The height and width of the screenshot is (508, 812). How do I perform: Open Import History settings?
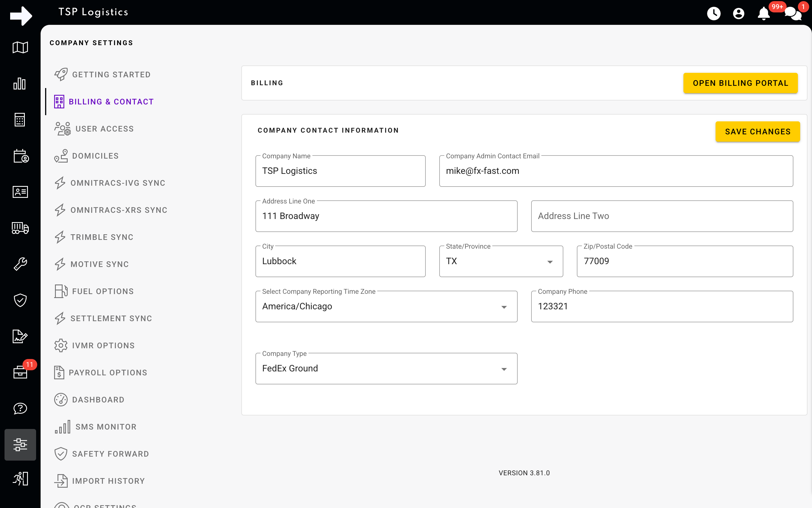tap(108, 481)
